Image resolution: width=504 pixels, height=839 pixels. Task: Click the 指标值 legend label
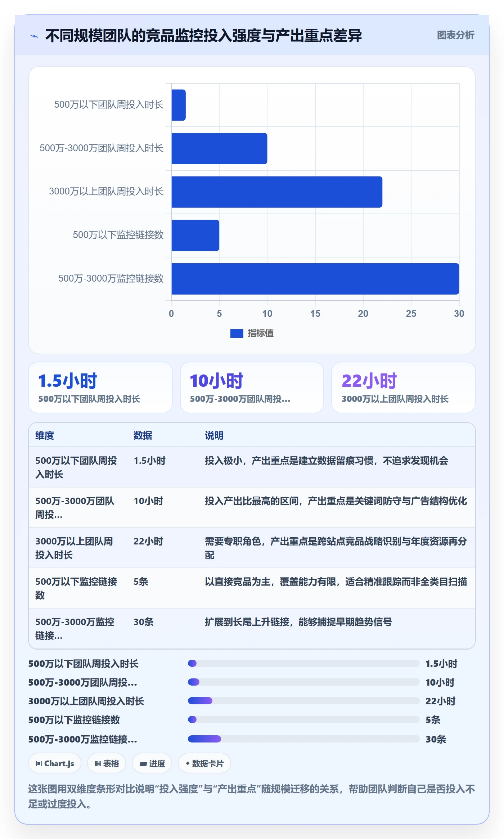(261, 333)
